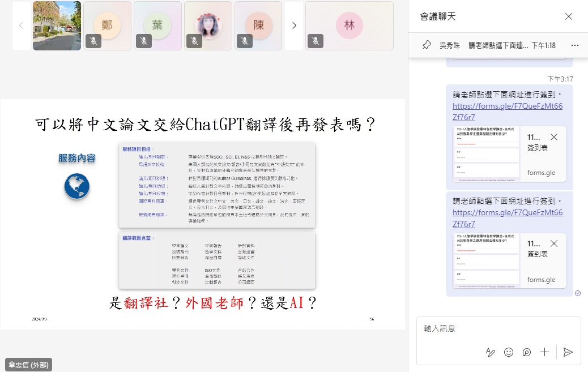Screen dimensions: 588x372
Task: Click the first forms.gle domain label
Action: click(x=541, y=173)
